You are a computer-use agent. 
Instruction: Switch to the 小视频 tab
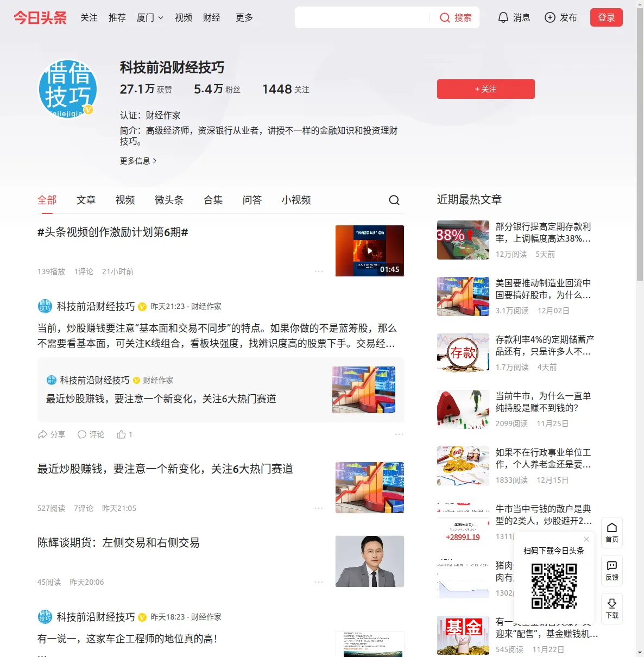coord(296,200)
